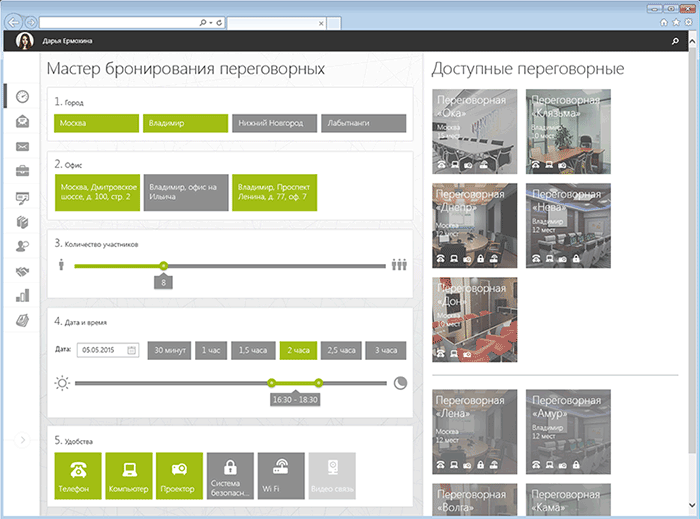Choose 1,5 часа duration
Image resolution: width=700 pixels, height=519 pixels.
253,350
